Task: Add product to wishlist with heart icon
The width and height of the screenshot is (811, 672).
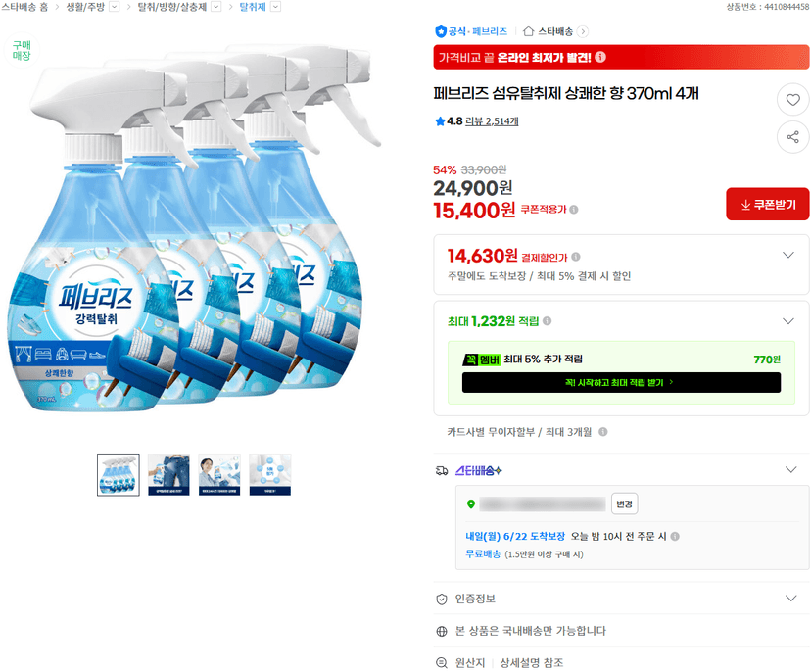Action: [792, 100]
